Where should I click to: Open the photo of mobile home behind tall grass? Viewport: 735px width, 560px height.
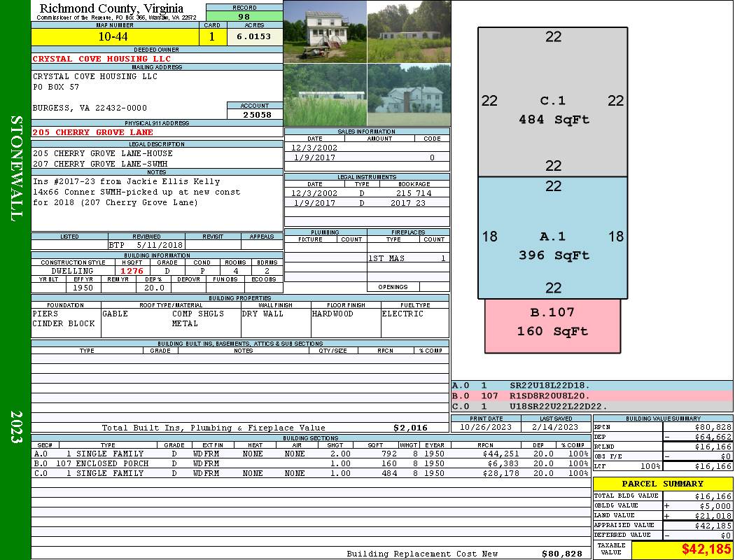(x=325, y=94)
